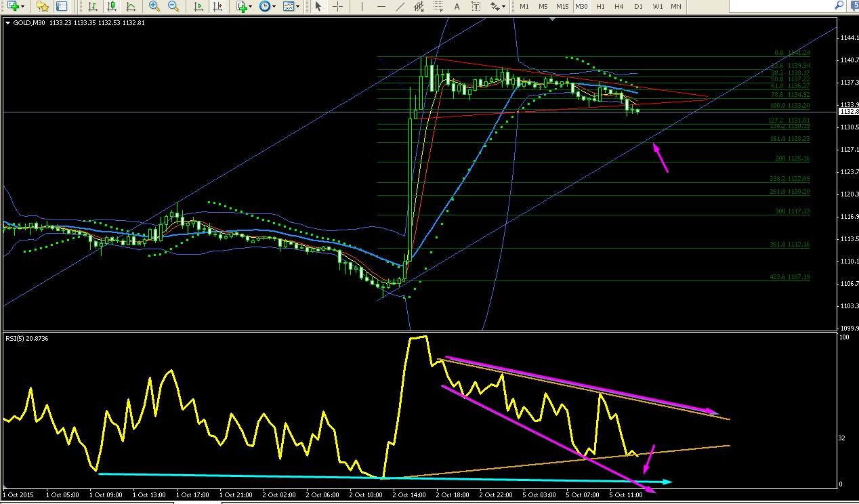Switch to Candlesticks chart display

point(112,6)
